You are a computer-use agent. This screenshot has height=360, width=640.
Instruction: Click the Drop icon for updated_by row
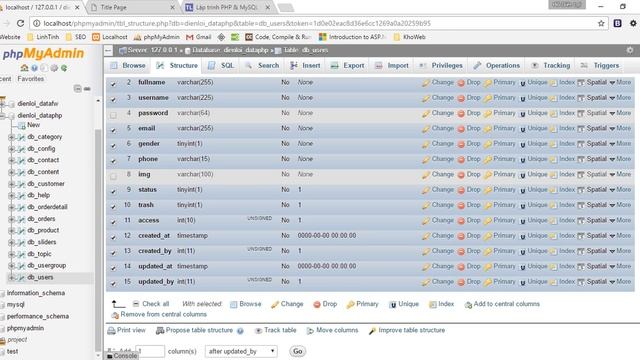[x=461, y=282]
